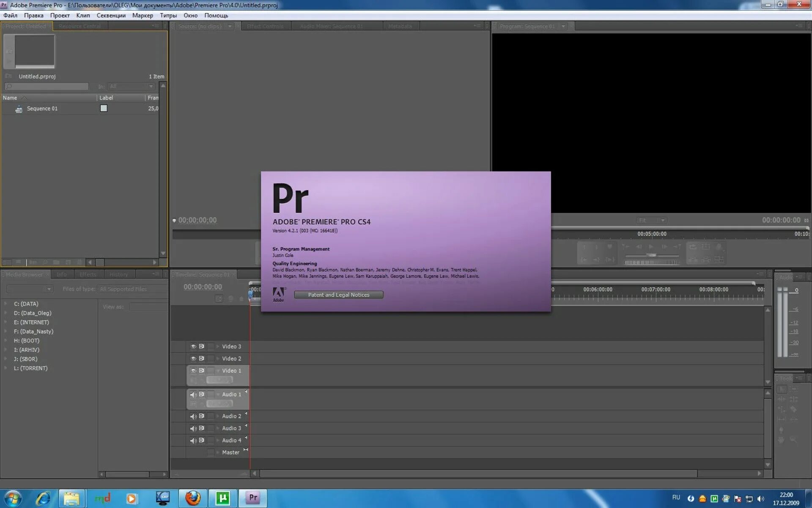Open Timeline panel menu icon
Image resolution: width=812 pixels, height=508 pixels.
point(760,274)
